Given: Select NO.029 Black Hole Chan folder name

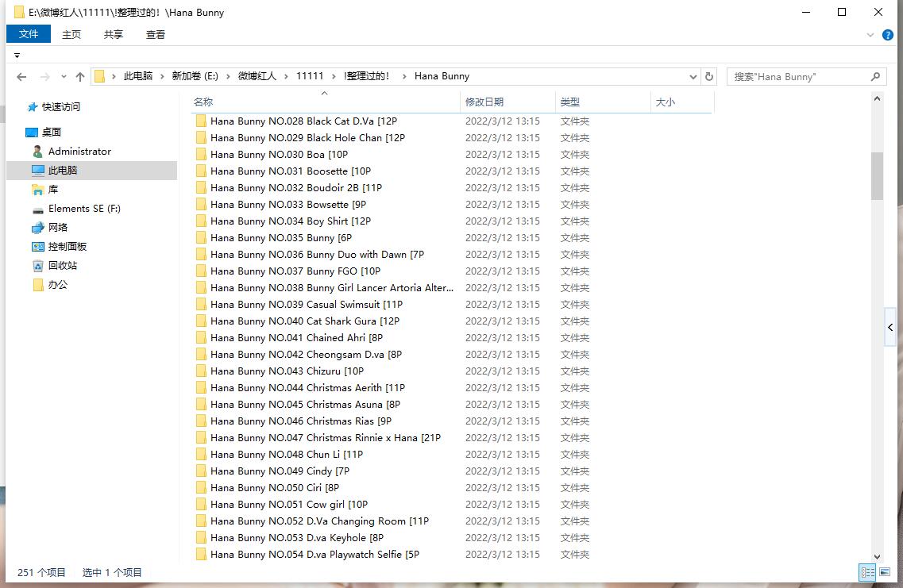Looking at the screenshot, I should 307,137.
